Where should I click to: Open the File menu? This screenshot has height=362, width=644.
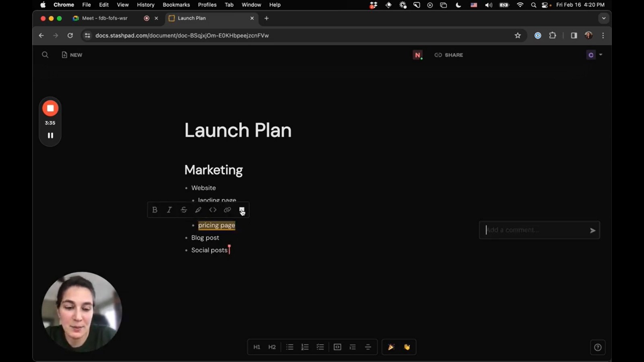click(x=87, y=5)
